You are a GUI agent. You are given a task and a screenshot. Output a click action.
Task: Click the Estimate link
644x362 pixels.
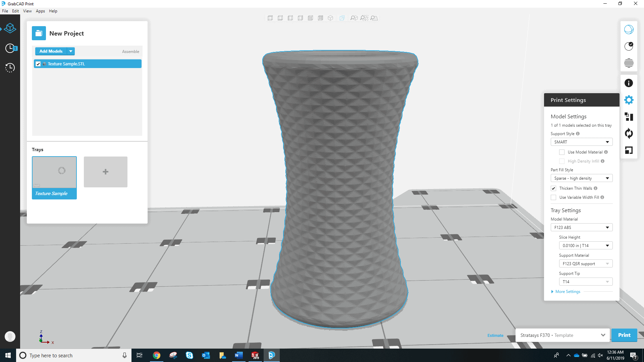click(x=495, y=336)
